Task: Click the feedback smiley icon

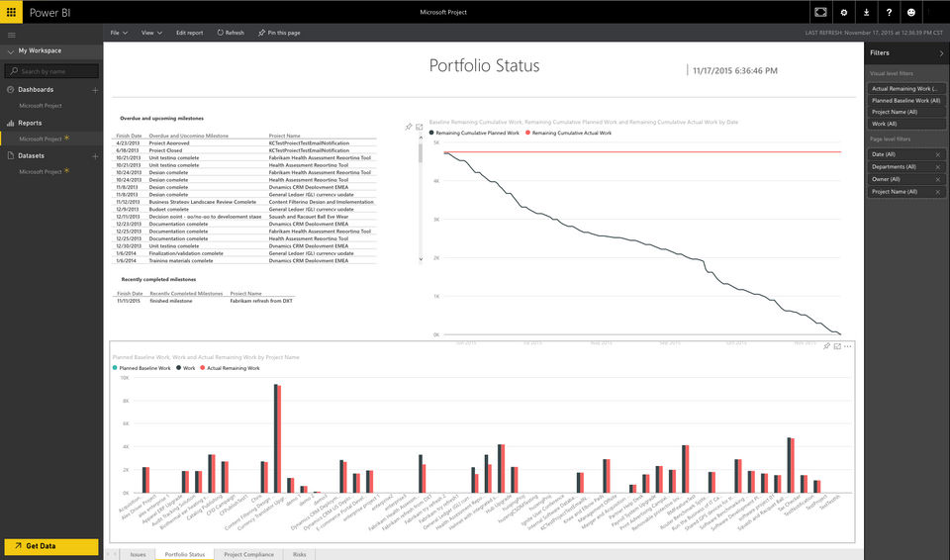Action: tap(911, 12)
